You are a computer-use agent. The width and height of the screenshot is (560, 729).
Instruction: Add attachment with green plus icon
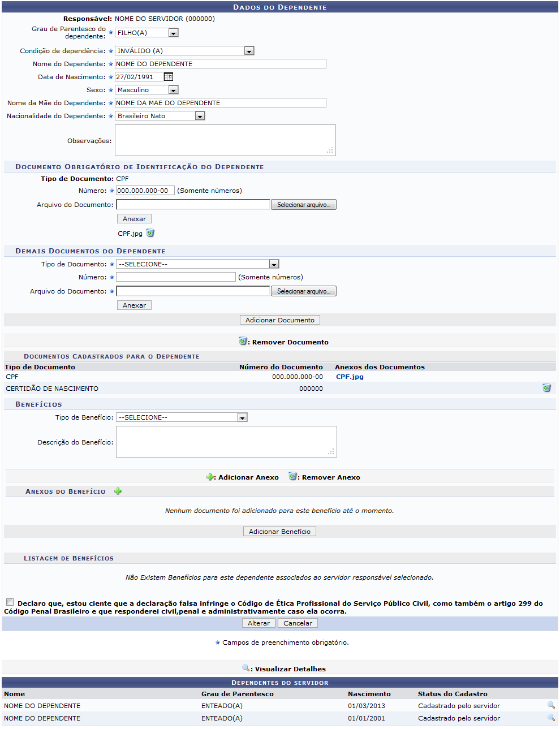pyautogui.click(x=118, y=491)
